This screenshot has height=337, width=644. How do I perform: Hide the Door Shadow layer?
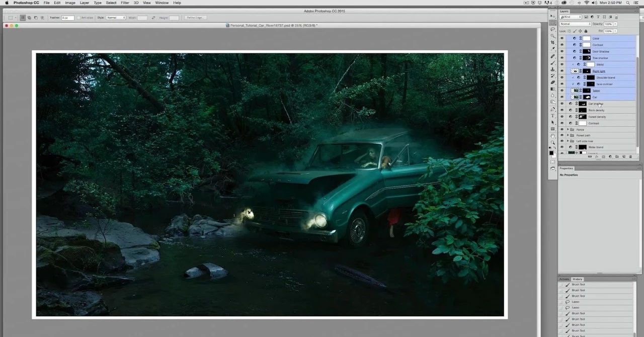[x=562, y=51]
